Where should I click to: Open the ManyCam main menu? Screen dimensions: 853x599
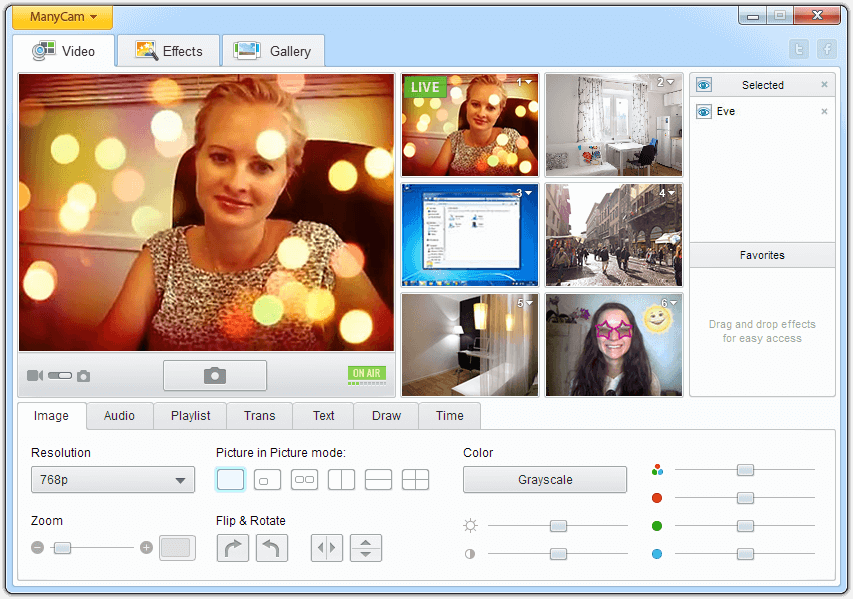tap(60, 16)
